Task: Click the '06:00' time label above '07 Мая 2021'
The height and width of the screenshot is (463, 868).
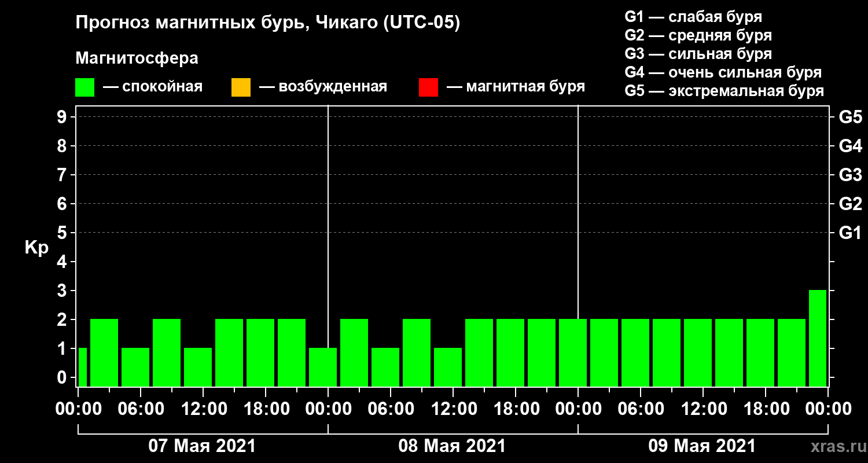Action: pos(141,409)
